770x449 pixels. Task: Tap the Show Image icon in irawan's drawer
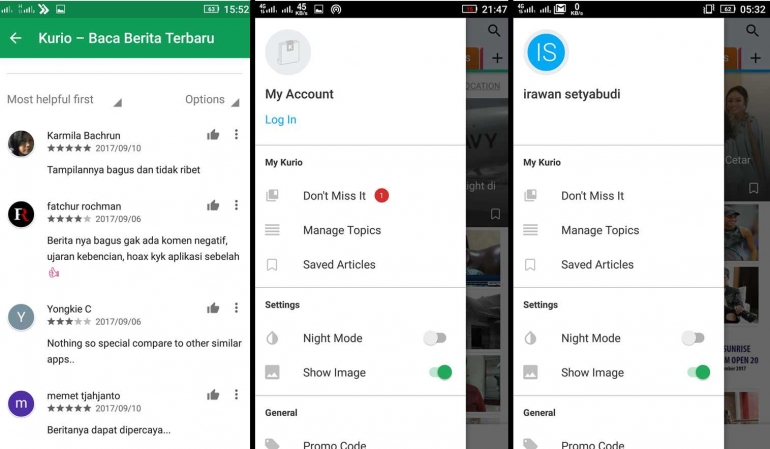[x=530, y=372]
